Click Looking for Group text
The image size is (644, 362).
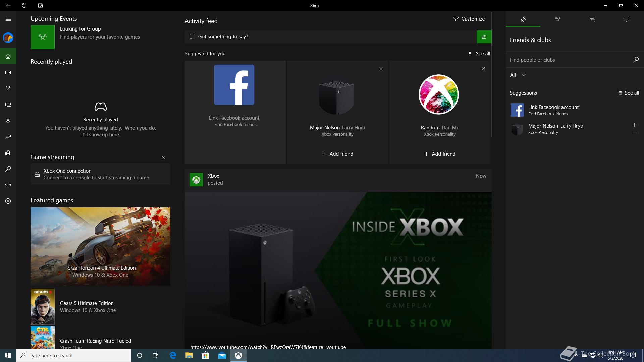pyautogui.click(x=80, y=29)
